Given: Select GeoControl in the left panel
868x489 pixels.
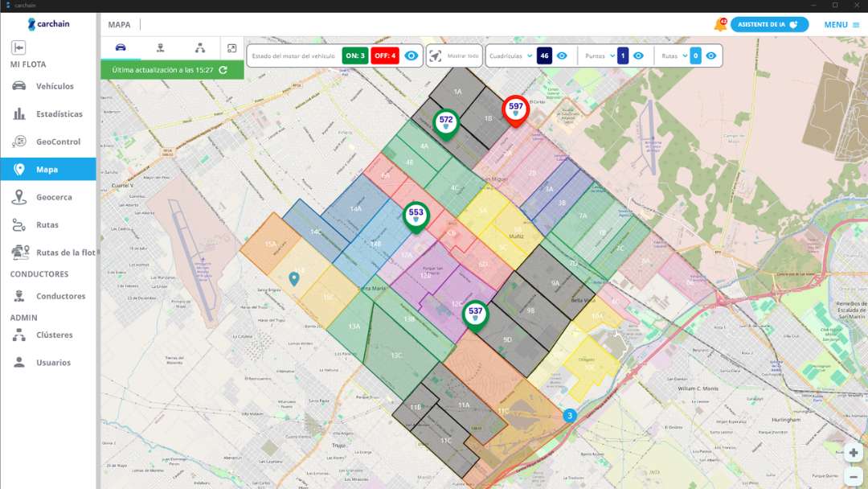Looking at the screenshot, I should tap(50, 142).
